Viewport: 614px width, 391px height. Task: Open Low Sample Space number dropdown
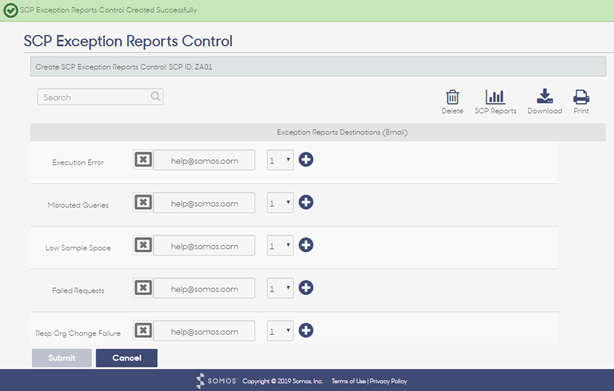(x=280, y=245)
